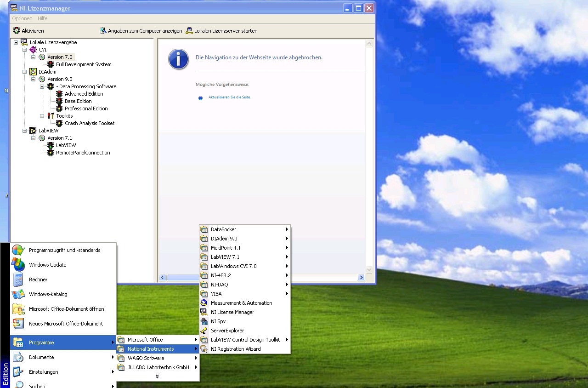Open the FieldPoint 4.1 submenu

pos(245,248)
